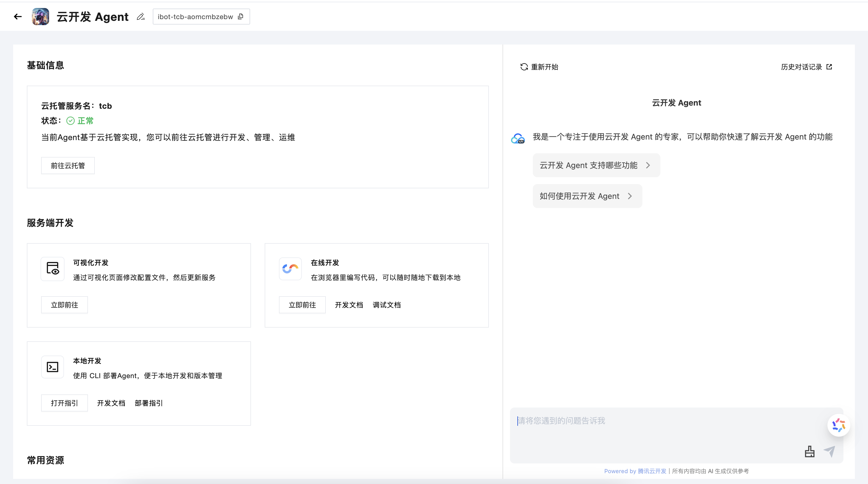The width and height of the screenshot is (868, 484).
Task: Click the 在线开发 card title
Action: (325, 263)
